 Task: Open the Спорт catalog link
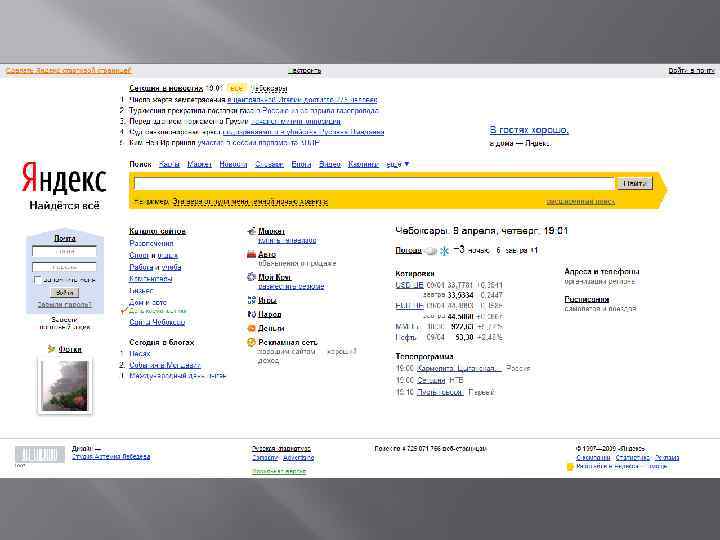click(139, 255)
